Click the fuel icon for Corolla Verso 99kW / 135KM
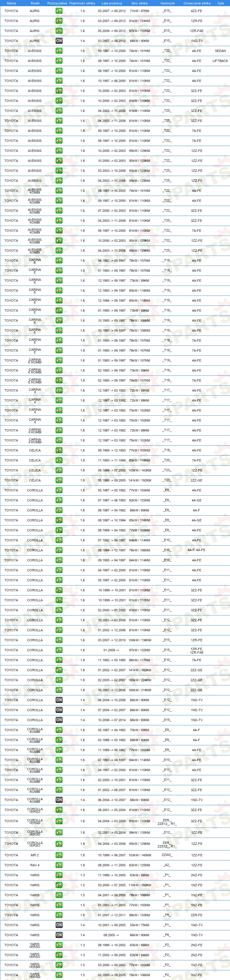 [x=59, y=833]
